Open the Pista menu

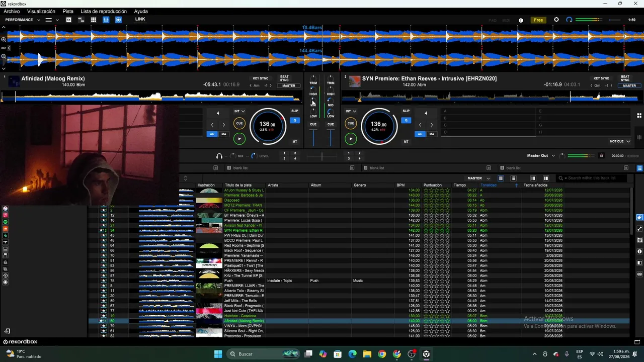pyautogui.click(x=68, y=11)
